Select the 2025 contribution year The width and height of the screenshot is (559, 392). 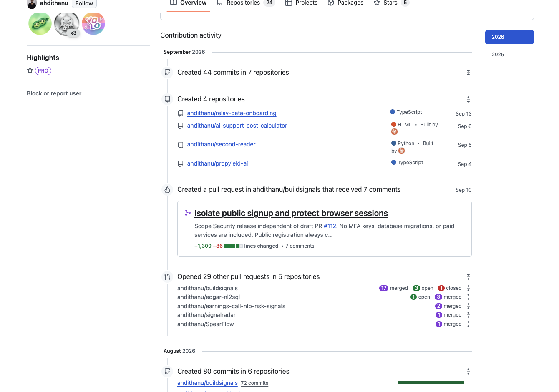509,55
